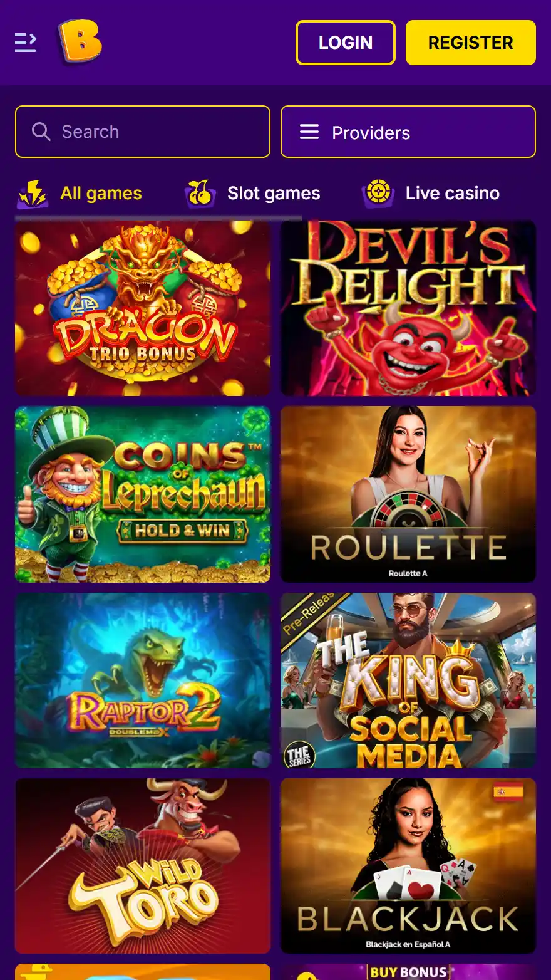
Task: Click the roulette chip Live casino icon
Action: pos(378,194)
